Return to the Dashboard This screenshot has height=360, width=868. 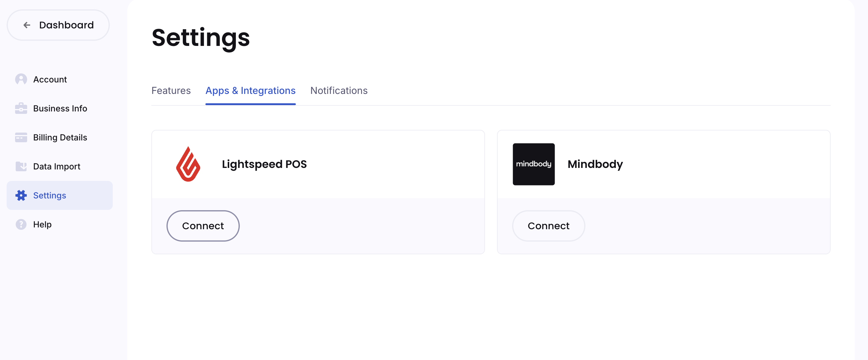pos(58,25)
